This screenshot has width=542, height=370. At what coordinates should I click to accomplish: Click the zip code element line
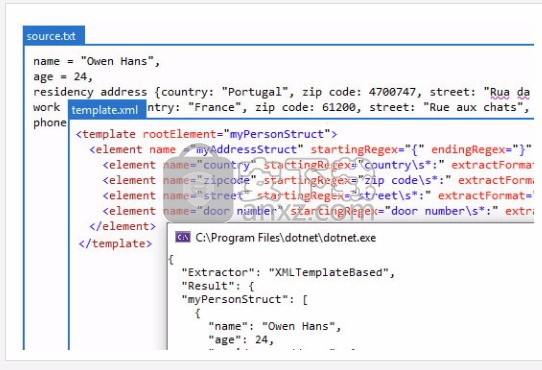tap(318, 181)
